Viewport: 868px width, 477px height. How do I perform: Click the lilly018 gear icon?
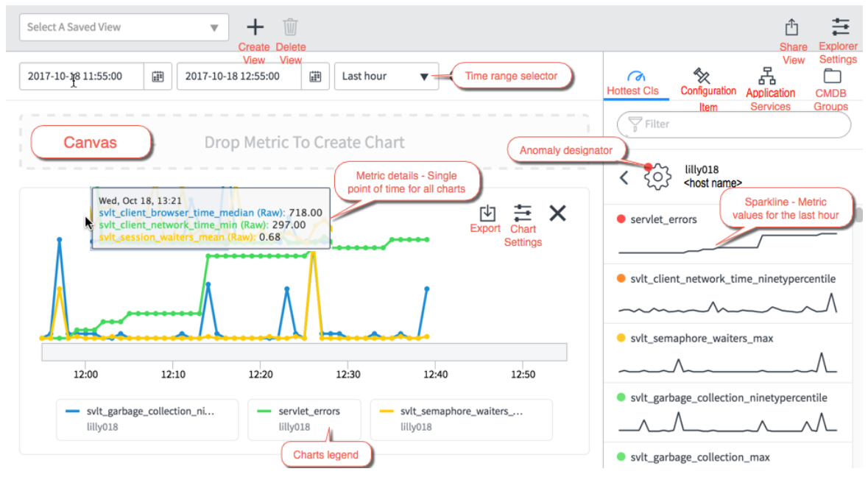point(657,177)
